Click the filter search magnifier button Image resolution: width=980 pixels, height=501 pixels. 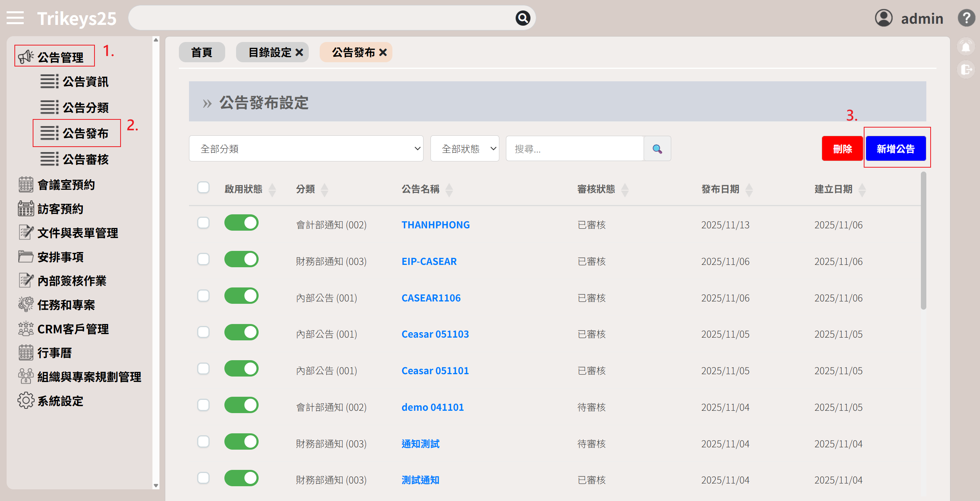[x=657, y=149]
